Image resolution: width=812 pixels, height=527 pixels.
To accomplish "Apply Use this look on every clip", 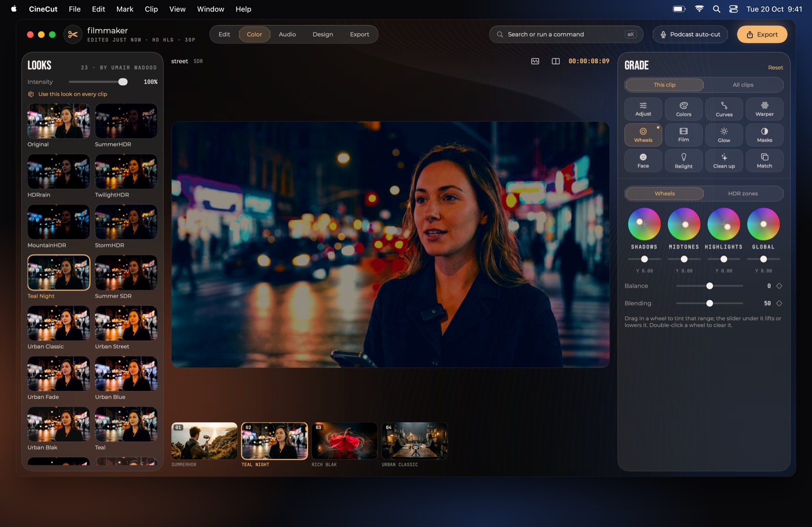I will [x=68, y=94].
